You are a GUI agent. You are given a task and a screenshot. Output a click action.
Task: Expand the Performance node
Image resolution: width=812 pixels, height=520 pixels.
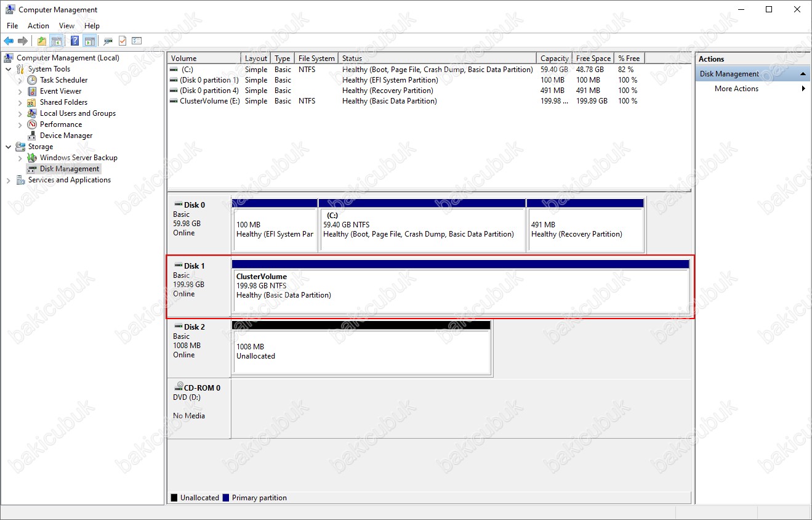pyautogui.click(x=20, y=124)
